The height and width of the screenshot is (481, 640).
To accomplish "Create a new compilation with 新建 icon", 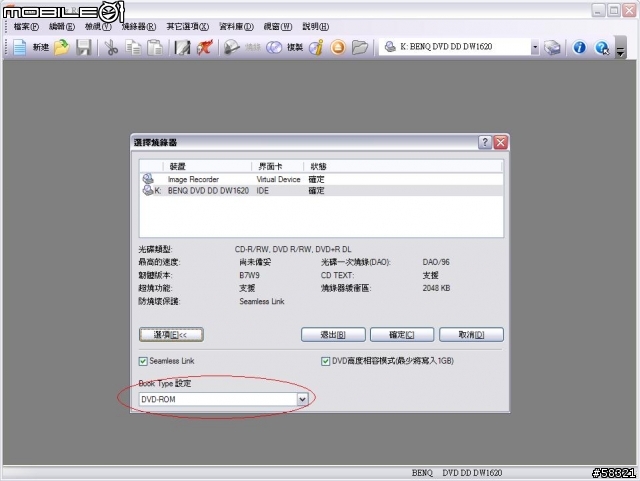I will [20, 47].
